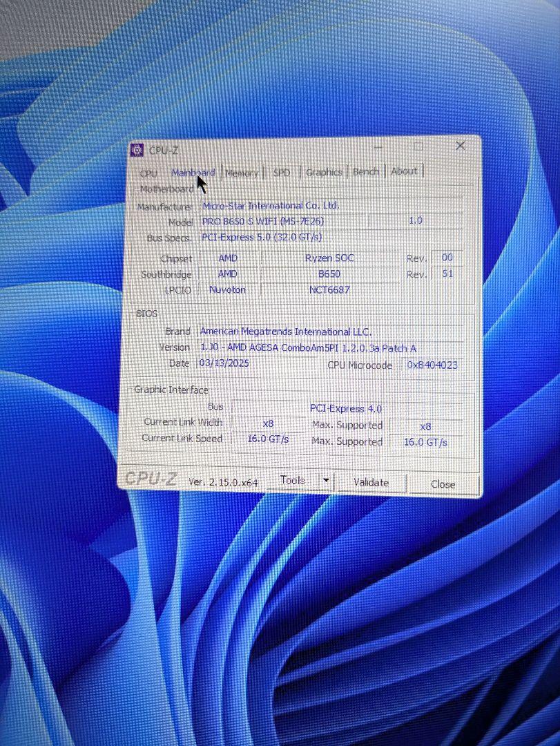Open the About tab
The height and width of the screenshot is (746, 560).
pos(404,171)
